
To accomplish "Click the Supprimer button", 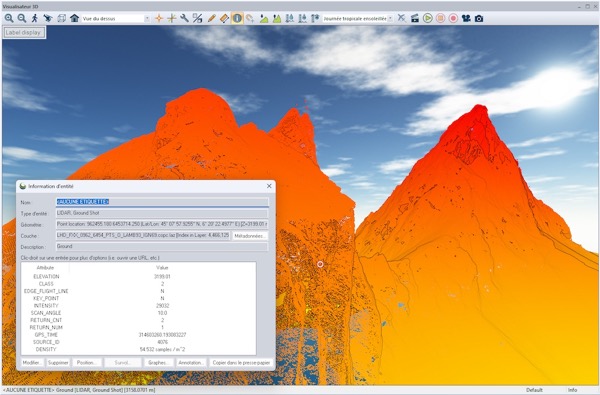I will pyautogui.click(x=58, y=362).
